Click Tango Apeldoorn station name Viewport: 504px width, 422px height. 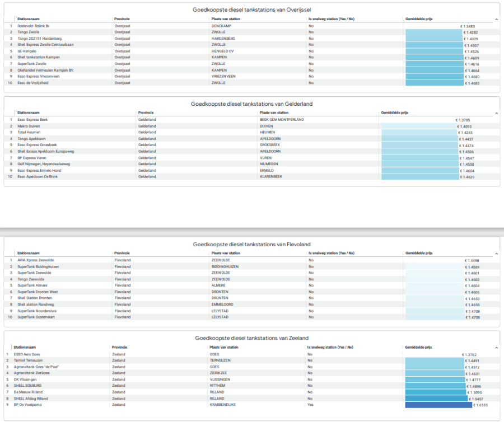(x=31, y=139)
